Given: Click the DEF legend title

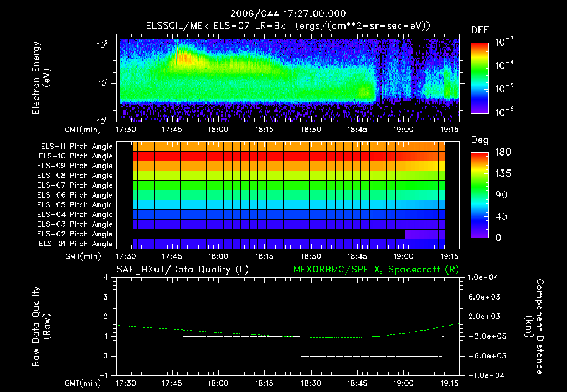Looking at the screenshot, I should tap(480, 30).
